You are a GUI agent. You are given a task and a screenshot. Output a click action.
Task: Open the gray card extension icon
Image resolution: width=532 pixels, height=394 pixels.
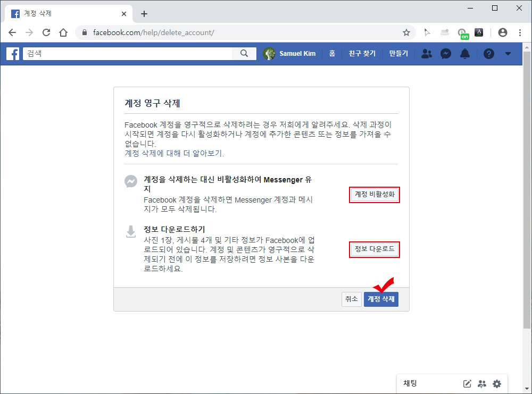coord(444,32)
